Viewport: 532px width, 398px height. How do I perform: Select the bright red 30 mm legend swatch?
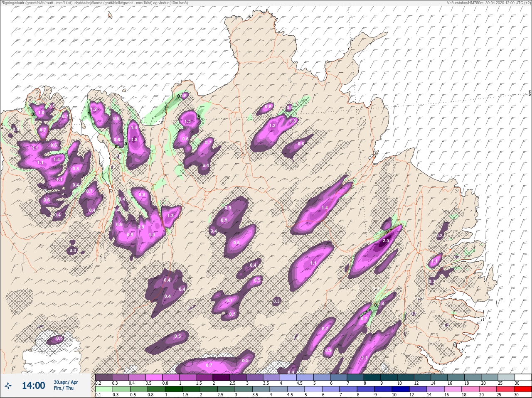click(x=524, y=389)
